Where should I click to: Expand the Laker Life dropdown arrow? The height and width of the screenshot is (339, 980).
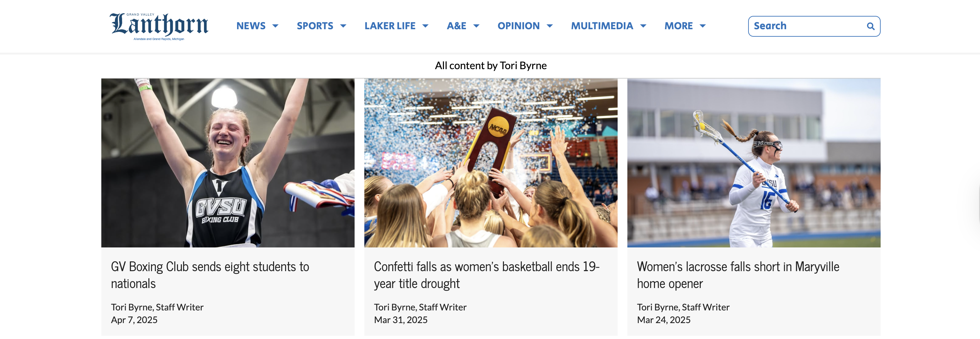tap(425, 26)
